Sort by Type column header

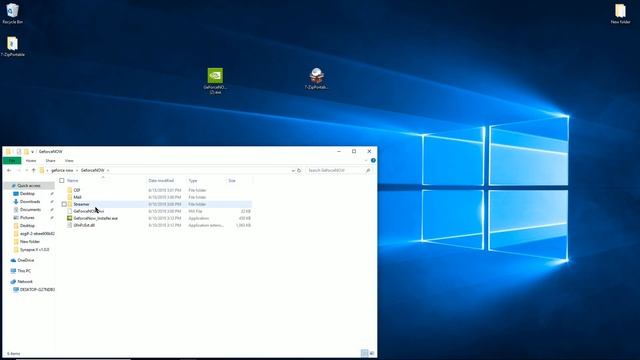tap(193, 180)
